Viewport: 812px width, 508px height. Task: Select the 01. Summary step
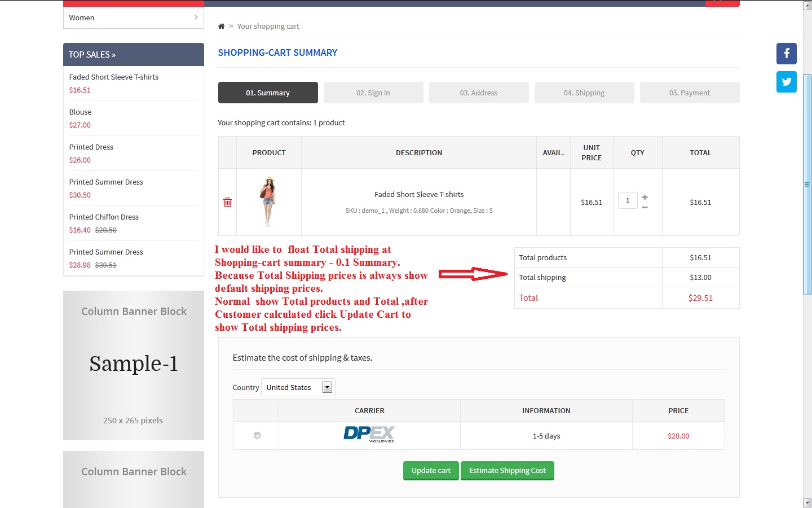pyautogui.click(x=268, y=93)
